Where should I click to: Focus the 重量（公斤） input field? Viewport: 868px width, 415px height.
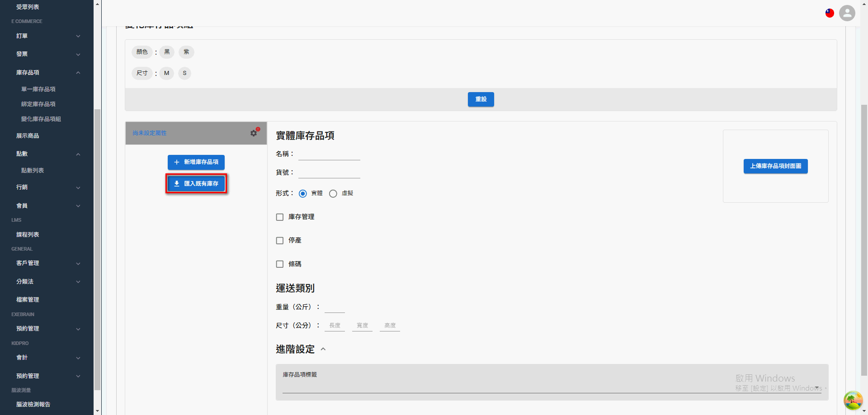pos(335,307)
